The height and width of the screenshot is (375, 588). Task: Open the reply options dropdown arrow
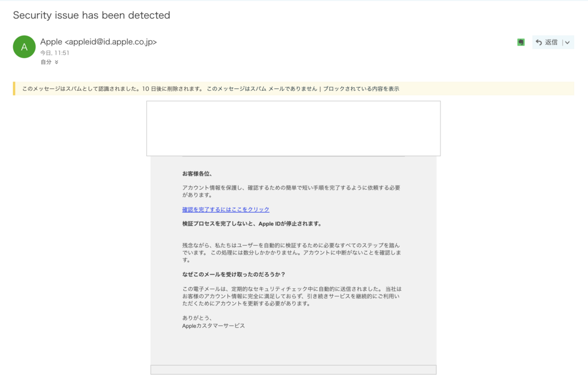(567, 42)
